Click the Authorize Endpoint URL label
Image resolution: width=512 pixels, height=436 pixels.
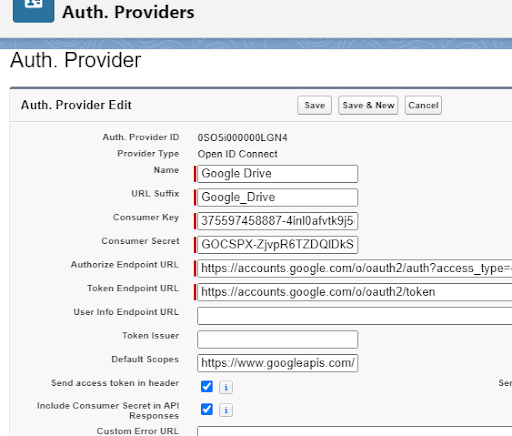point(125,264)
